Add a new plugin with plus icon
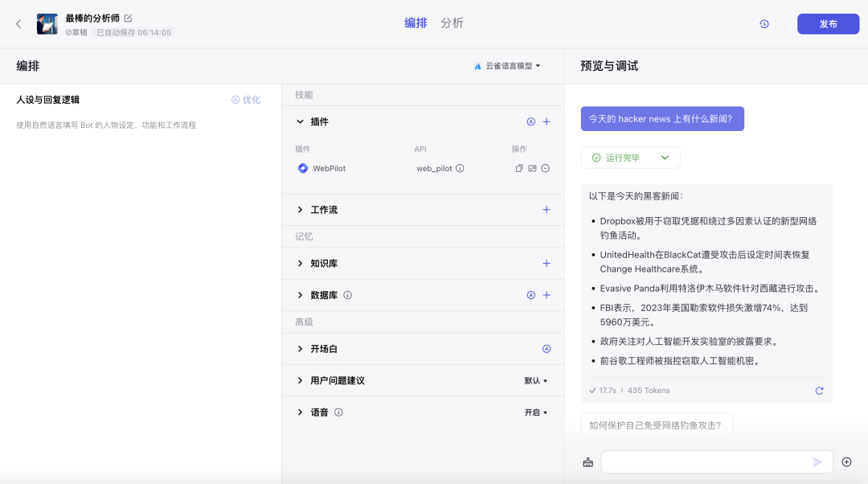Image resolution: width=868 pixels, height=484 pixels. [x=547, y=122]
